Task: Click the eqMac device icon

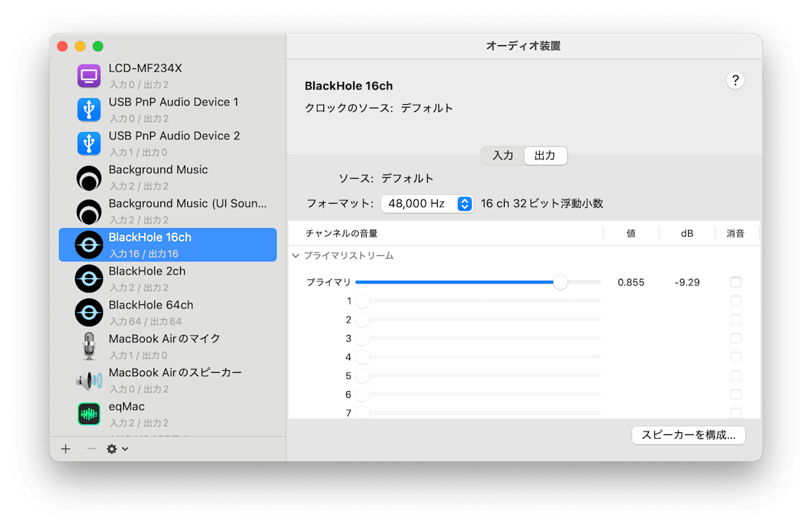Action: [89, 414]
